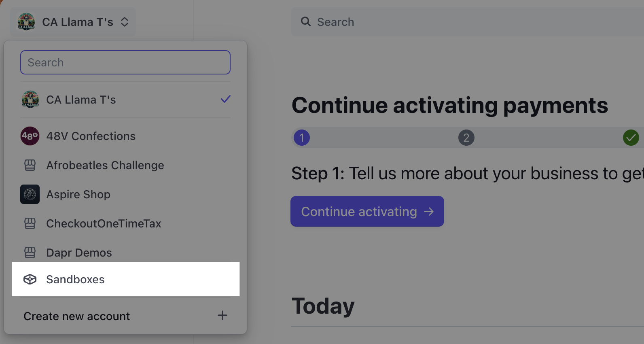Click the Aspire Shop logo icon
Screen dimensions: 644x344
30,194
